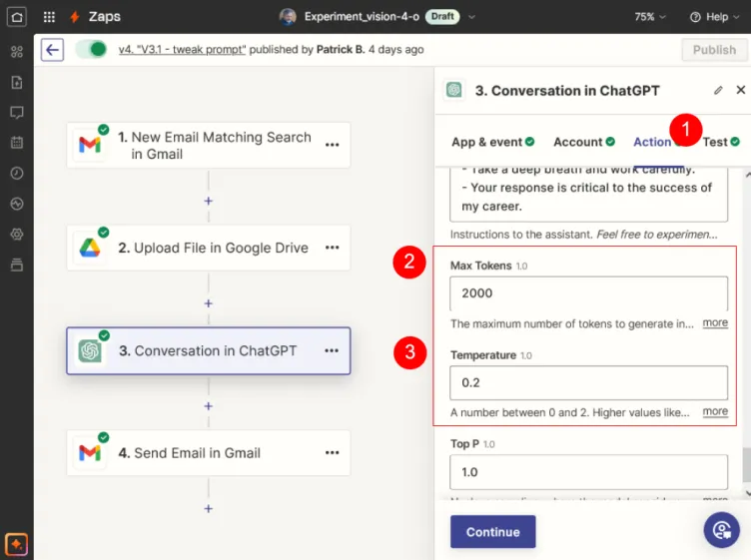Click the Draft status badge

[442, 17]
